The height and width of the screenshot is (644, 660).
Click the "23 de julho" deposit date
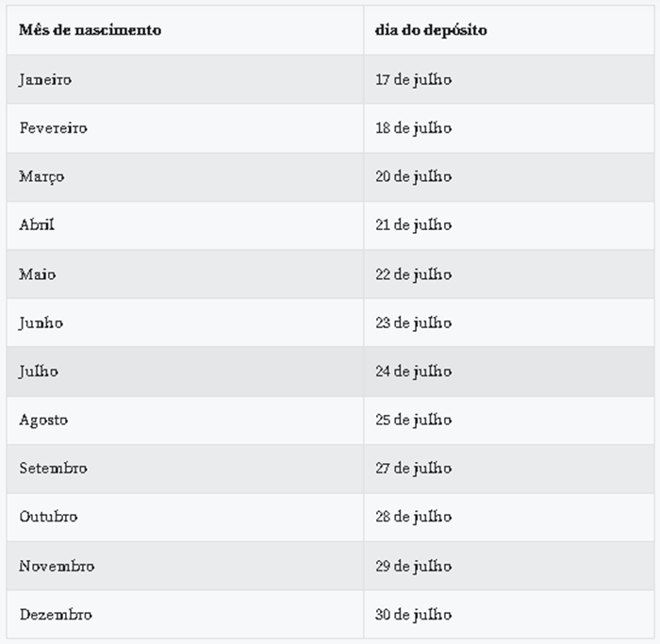413,323
